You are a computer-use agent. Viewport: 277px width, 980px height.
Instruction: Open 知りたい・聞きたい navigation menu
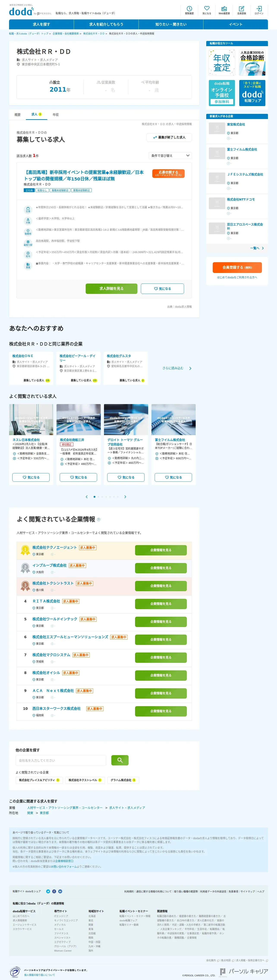pyautogui.click(x=171, y=24)
